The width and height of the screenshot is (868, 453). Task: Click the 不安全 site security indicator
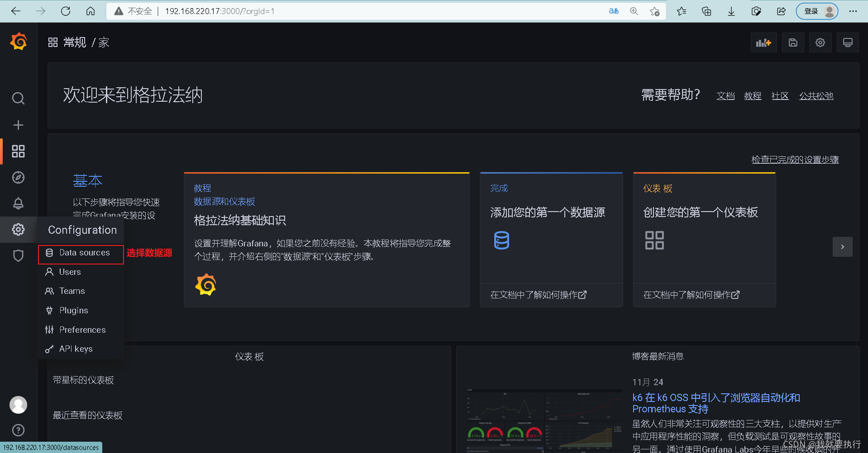133,11
